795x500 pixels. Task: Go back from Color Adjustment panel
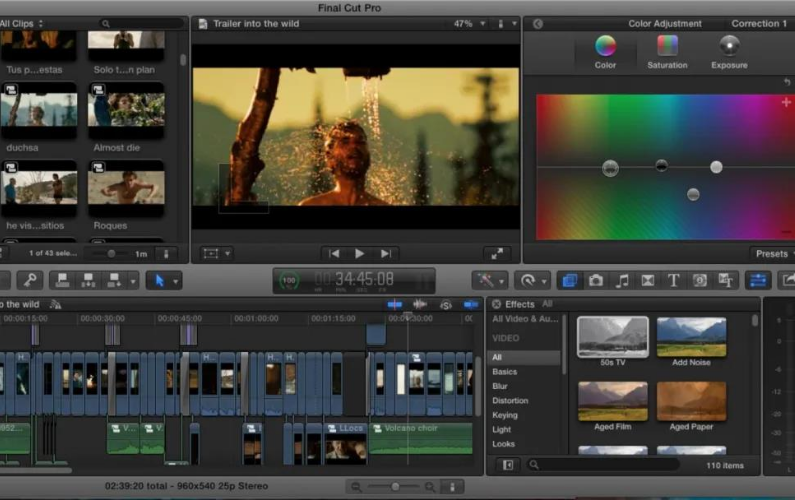pyautogui.click(x=537, y=23)
